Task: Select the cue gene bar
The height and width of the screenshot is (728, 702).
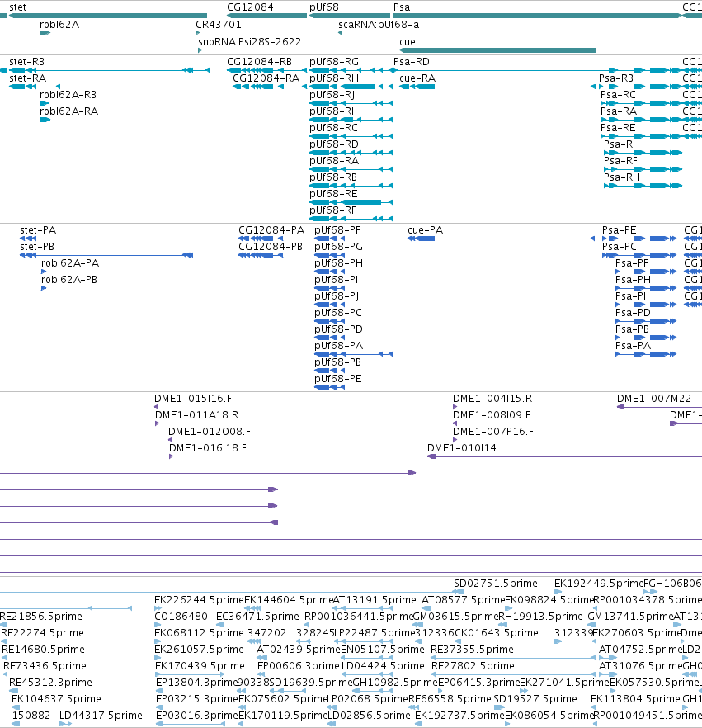Action: (x=498, y=50)
